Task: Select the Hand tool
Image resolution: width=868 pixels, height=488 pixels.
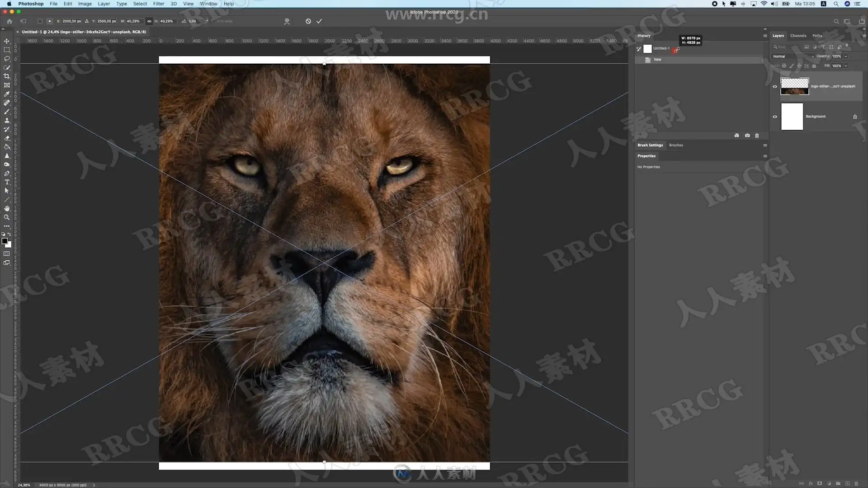Action: [7, 208]
